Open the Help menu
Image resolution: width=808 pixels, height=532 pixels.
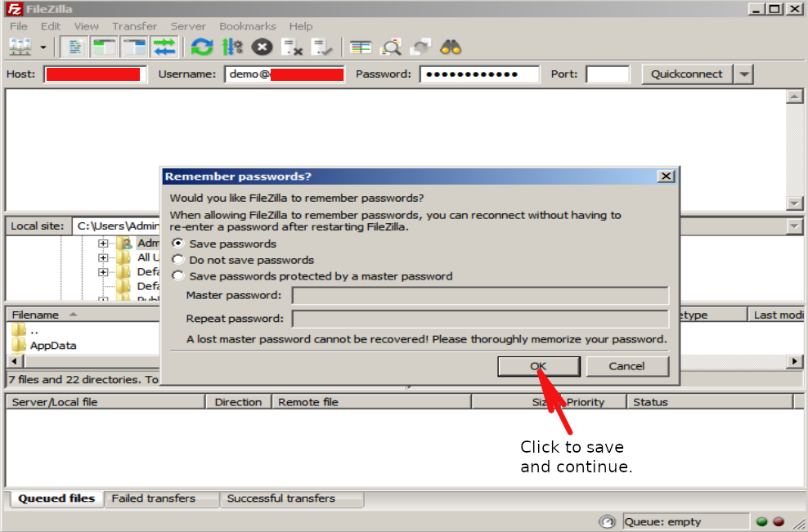(301, 26)
